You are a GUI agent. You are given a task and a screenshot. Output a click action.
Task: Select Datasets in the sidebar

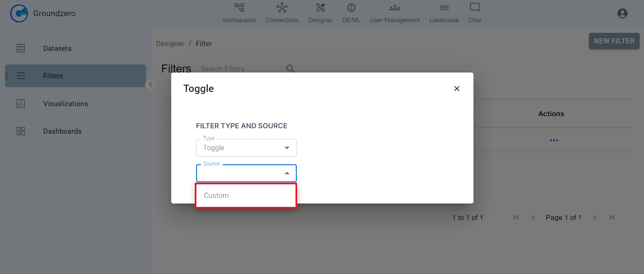pyautogui.click(x=58, y=48)
